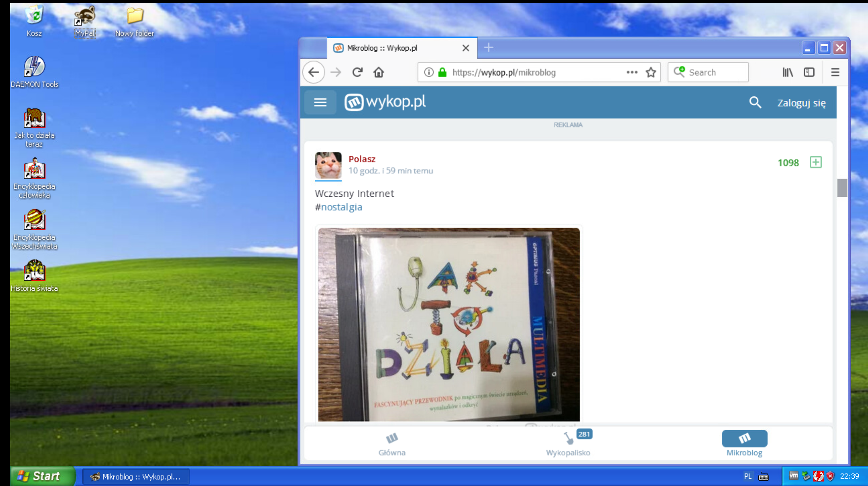
Task: Click the wykop.pl search magnifier icon
Action: tap(755, 102)
